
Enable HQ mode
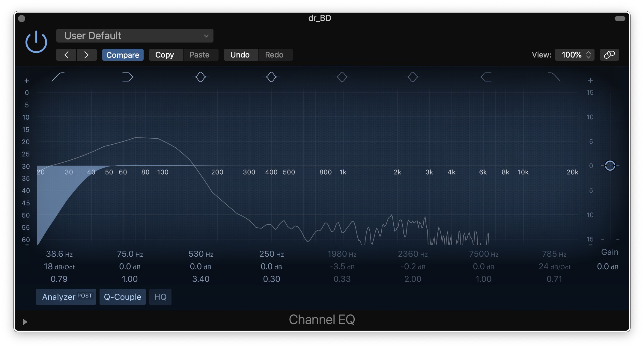[x=160, y=297]
